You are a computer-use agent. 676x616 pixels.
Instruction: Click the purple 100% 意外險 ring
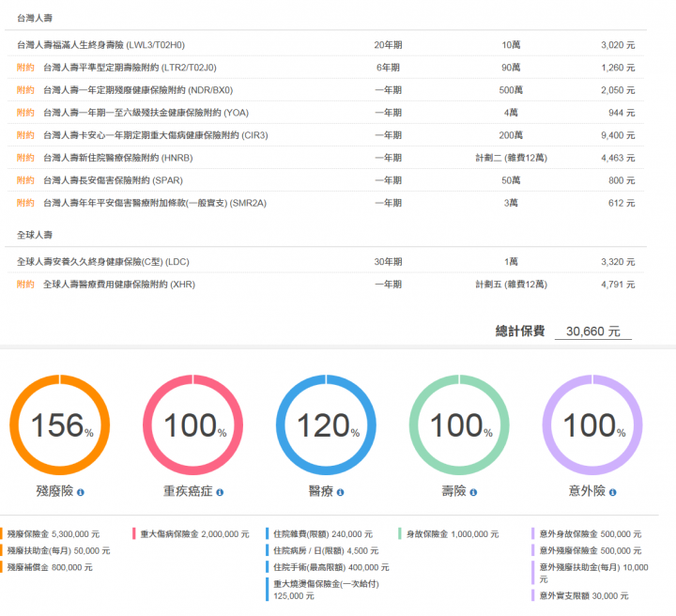tap(592, 425)
